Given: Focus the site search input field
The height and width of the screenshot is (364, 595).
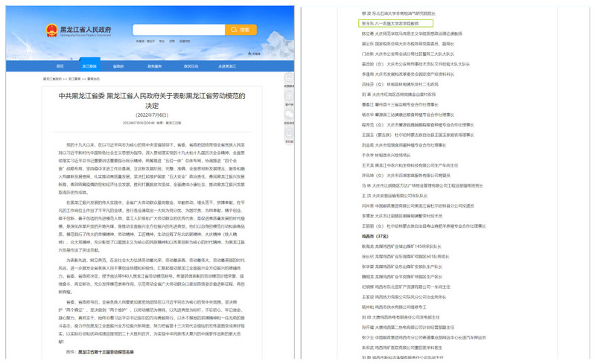Looking at the screenshot, I should (179, 30).
